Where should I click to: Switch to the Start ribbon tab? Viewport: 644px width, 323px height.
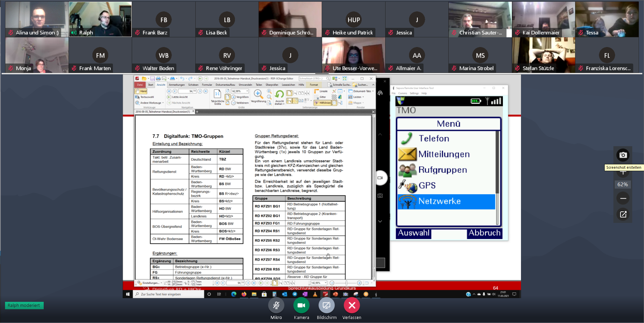151,85
